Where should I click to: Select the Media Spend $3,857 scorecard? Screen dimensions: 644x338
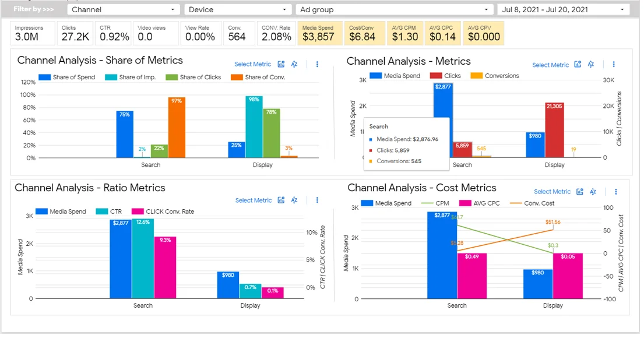[x=318, y=33]
